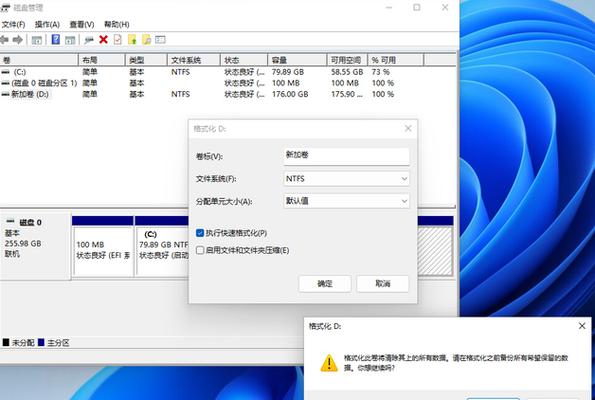595x400 pixels.
Task: Open the 文件(F) menu
Action: tap(14, 25)
